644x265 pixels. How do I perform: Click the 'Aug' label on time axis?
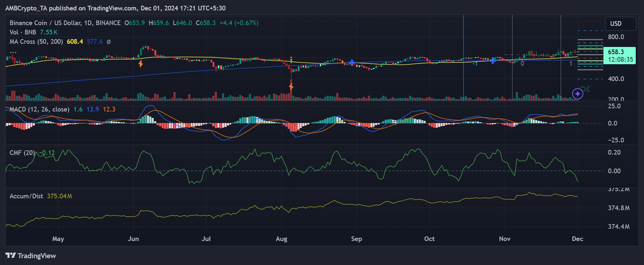pyautogui.click(x=282, y=239)
